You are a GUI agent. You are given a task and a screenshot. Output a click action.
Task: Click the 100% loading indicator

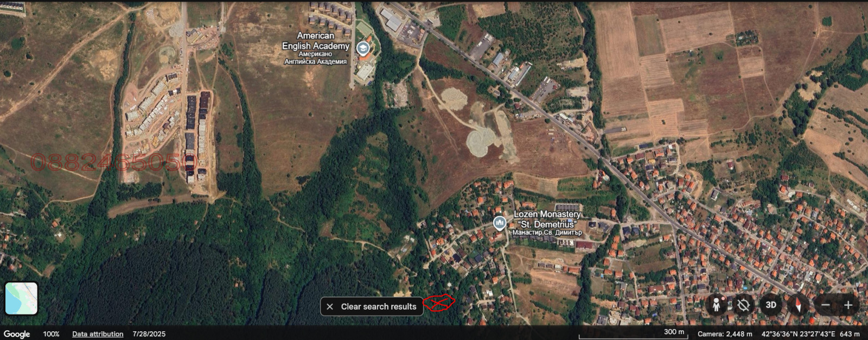51,334
